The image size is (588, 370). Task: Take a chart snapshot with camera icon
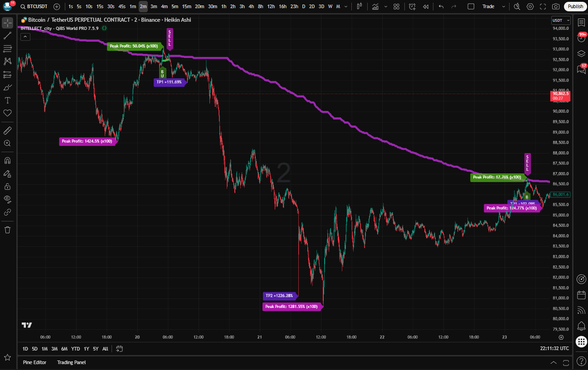[x=555, y=6]
